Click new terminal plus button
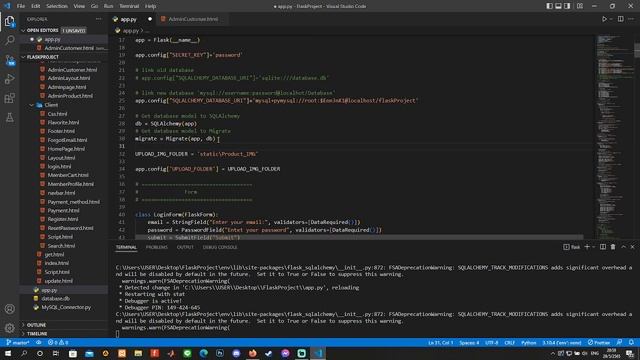Viewport: 640px width, 360px height. point(587,247)
